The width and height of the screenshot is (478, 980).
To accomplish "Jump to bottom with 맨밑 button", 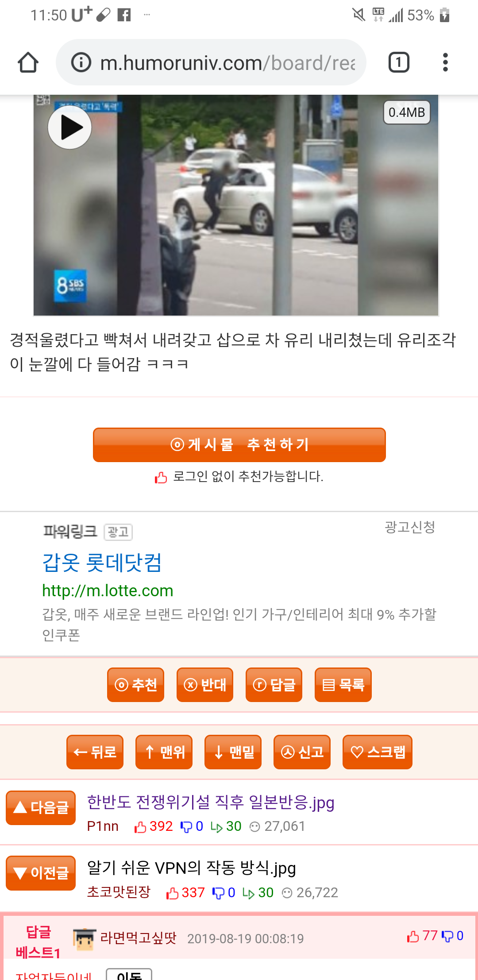I will pyautogui.click(x=233, y=752).
